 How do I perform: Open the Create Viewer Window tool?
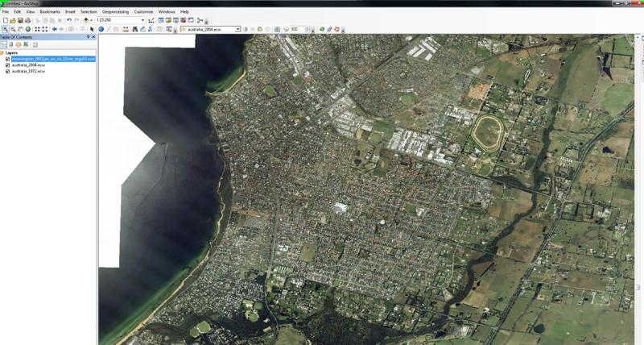tap(168, 29)
